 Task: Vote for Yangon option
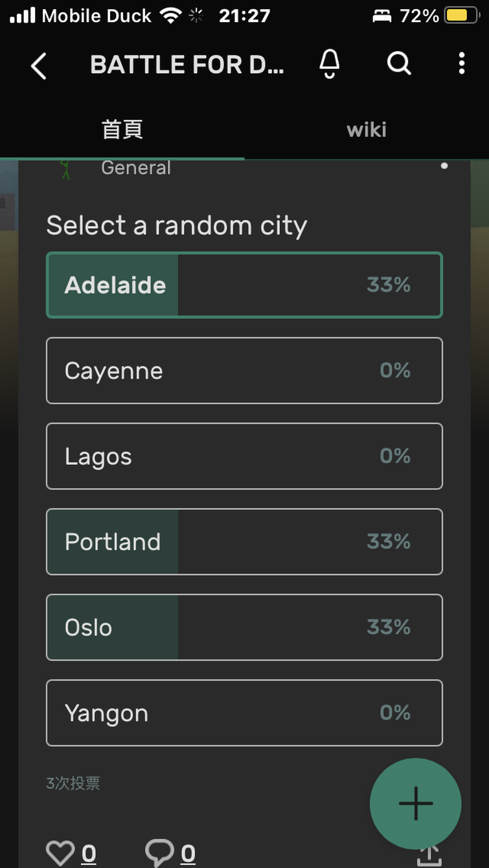[244, 713]
